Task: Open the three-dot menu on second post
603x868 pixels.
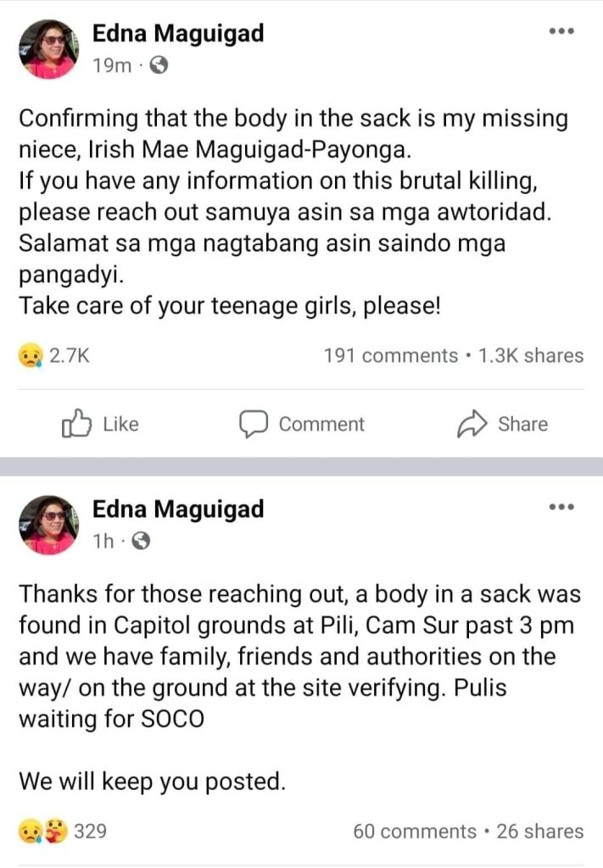Action: pos(561,508)
